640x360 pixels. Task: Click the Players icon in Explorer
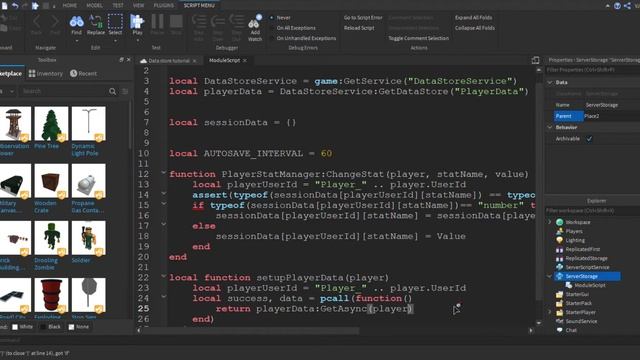560,231
